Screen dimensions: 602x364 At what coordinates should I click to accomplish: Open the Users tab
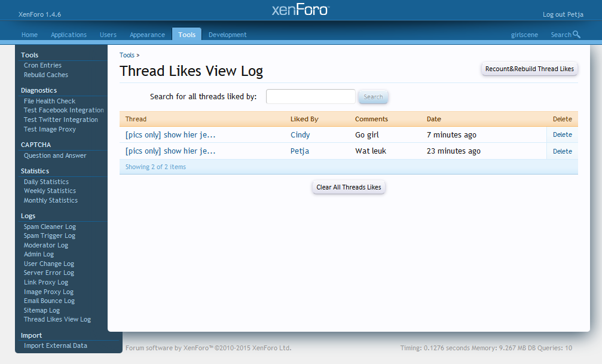pyautogui.click(x=108, y=35)
